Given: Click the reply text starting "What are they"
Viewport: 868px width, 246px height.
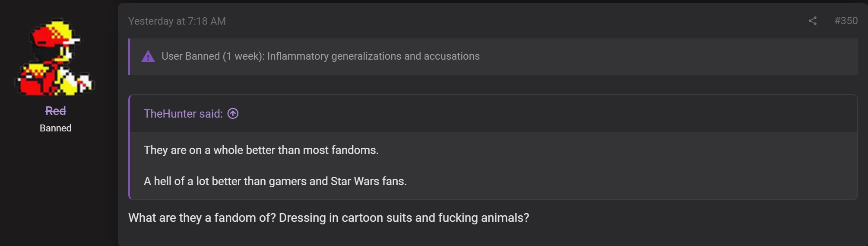Looking at the screenshot, I should 329,218.
